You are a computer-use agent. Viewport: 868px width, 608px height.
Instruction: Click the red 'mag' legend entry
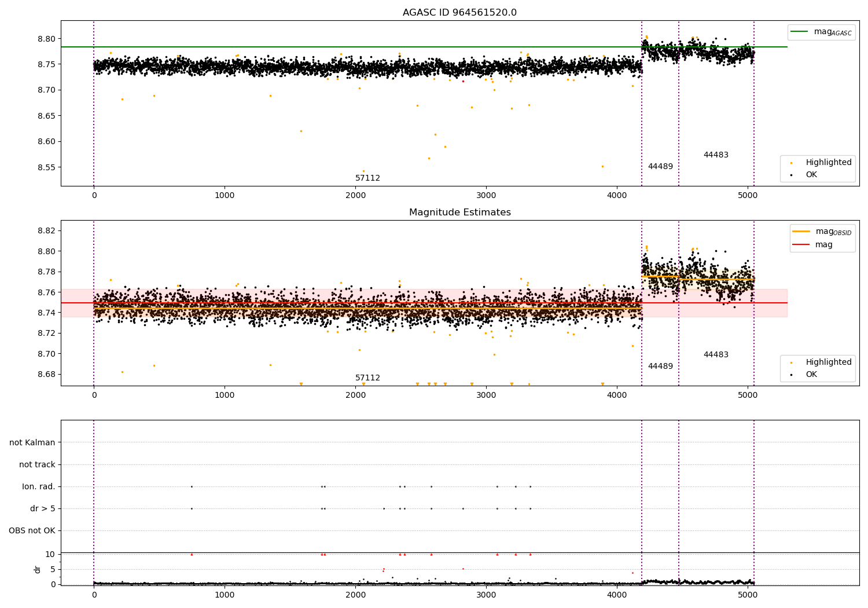(x=812, y=244)
